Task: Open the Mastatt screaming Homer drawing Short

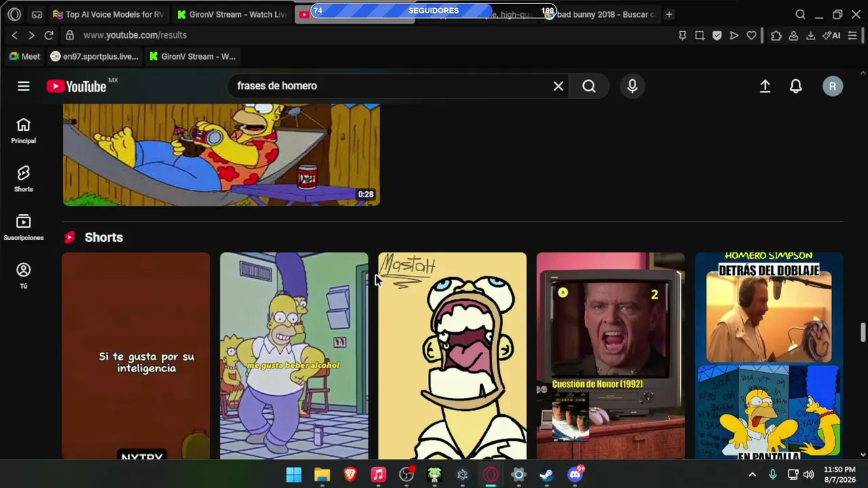Action: [x=452, y=356]
